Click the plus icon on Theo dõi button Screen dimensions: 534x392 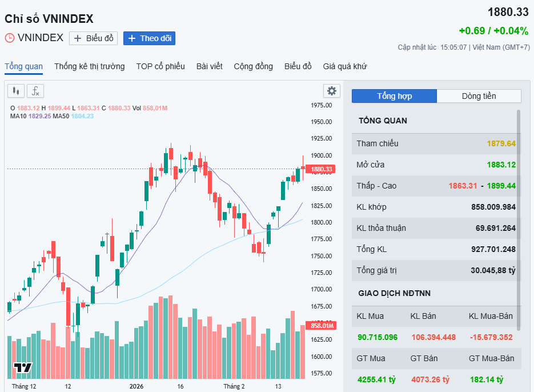point(132,38)
